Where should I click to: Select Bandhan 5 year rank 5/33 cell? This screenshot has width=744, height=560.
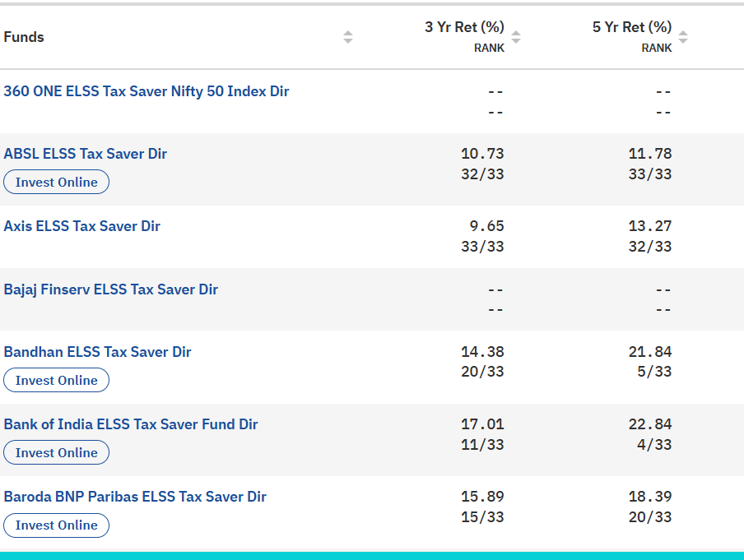pyautogui.click(x=657, y=372)
